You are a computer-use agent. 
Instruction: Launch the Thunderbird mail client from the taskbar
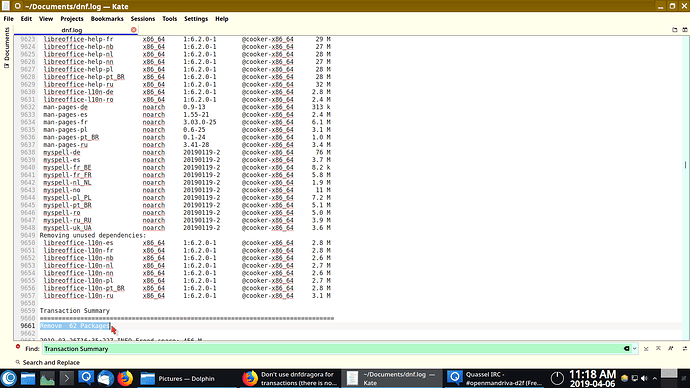(x=105, y=378)
